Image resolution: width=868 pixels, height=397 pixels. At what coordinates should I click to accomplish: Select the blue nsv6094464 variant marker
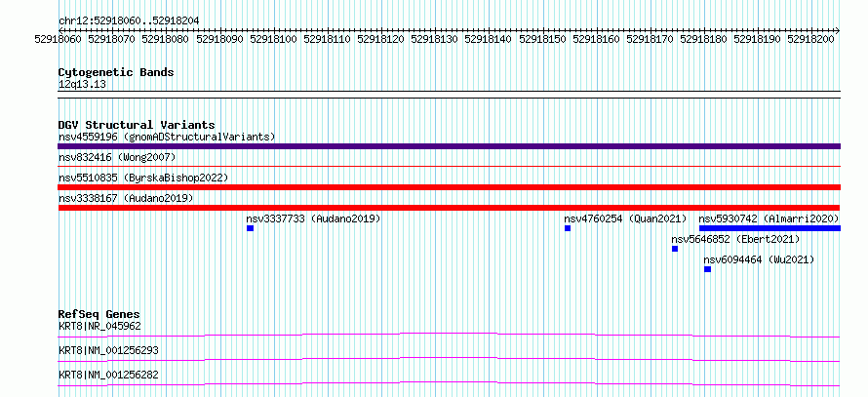point(707,269)
